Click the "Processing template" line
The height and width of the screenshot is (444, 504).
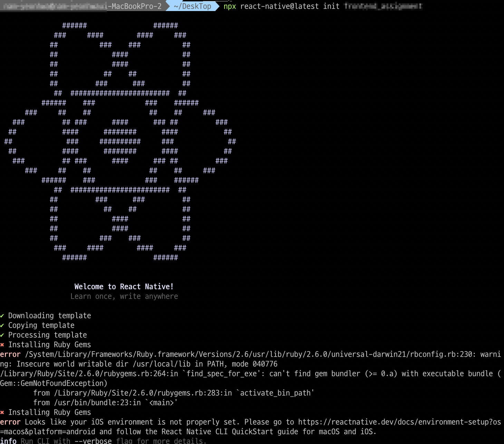coord(48,335)
